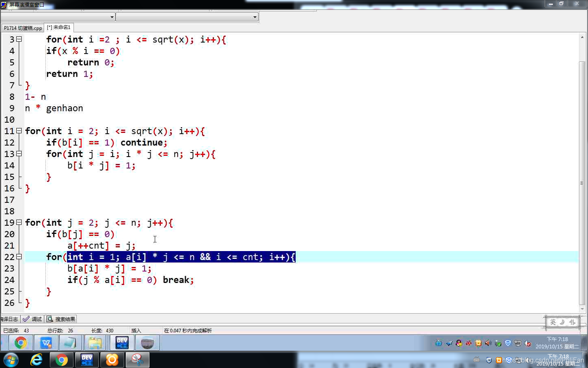Collapse the fold marker at line 22

pyautogui.click(x=19, y=257)
